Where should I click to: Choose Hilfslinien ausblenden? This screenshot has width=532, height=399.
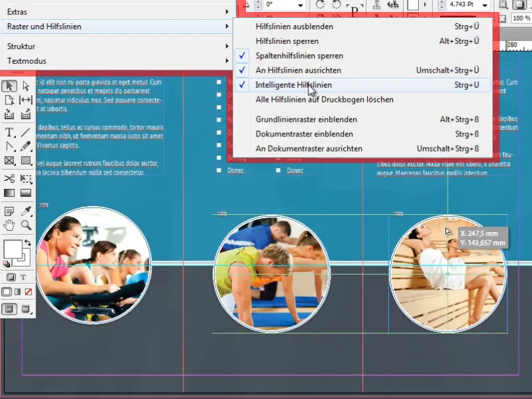[x=363, y=27]
